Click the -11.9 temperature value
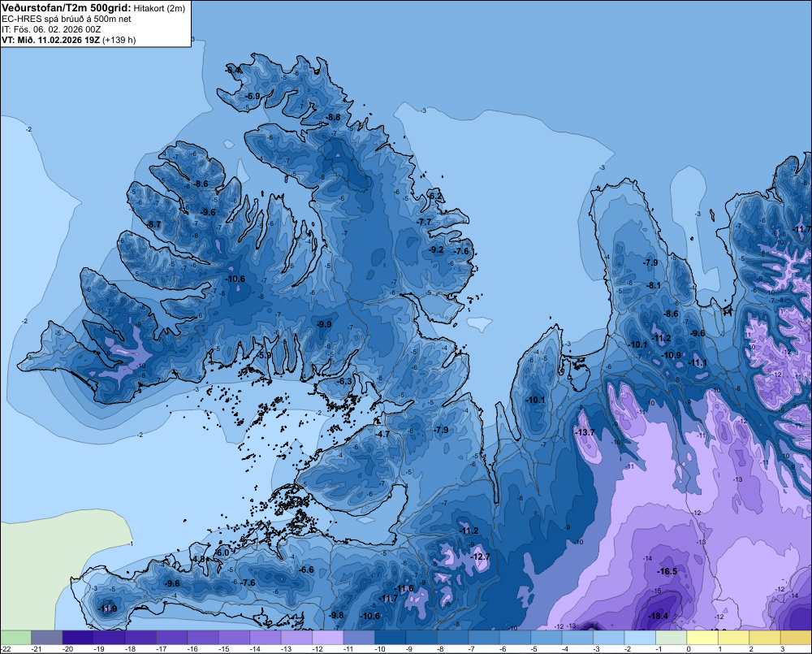 (x=107, y=609)
